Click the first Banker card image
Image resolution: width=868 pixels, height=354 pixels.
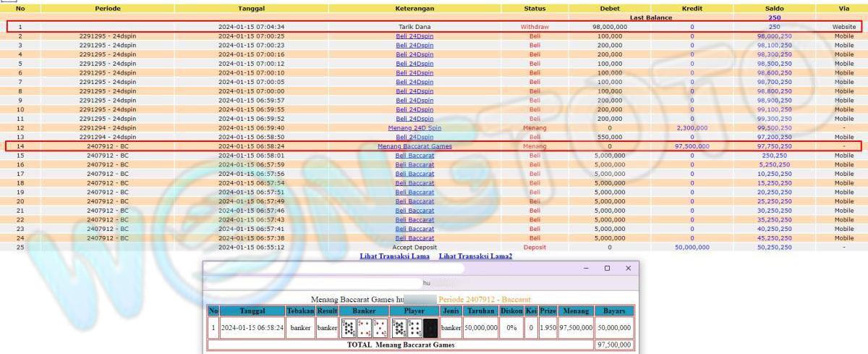[x=349, y=328]
